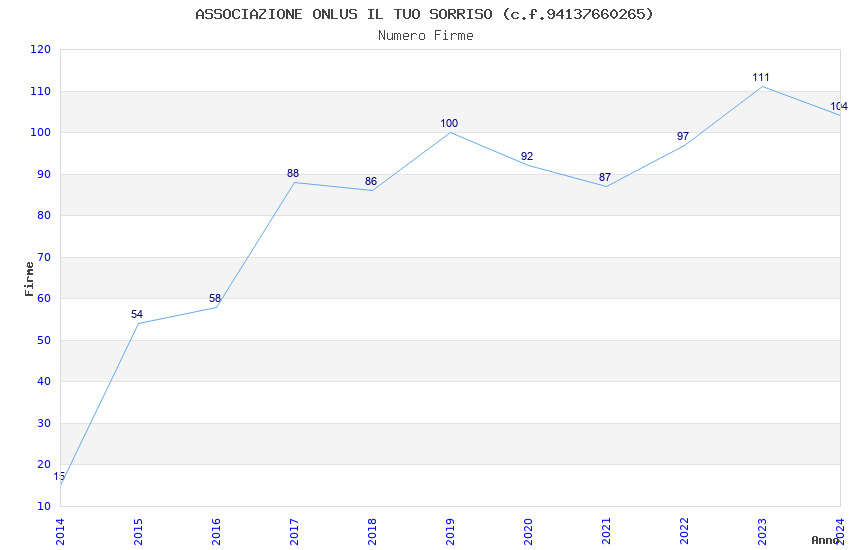Click the y-axis value 80
The image size is (850, 550).
pyautogui.click(x=44, y=215)
